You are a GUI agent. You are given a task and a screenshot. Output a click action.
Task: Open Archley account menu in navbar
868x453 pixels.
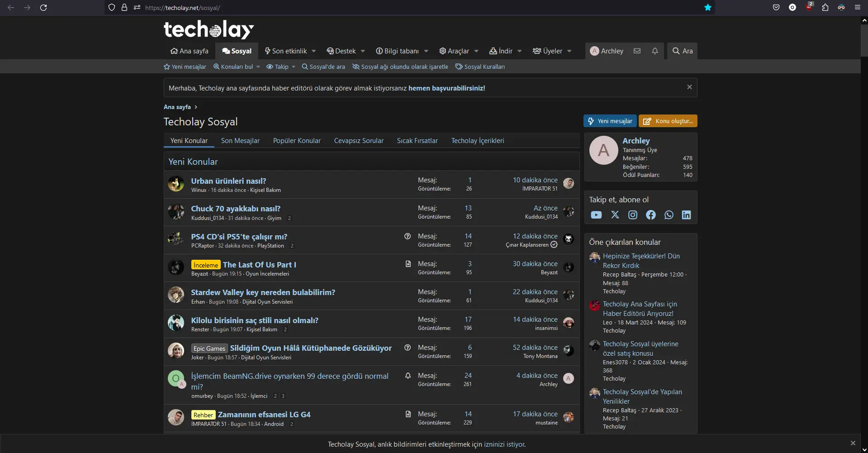(607, 51)
